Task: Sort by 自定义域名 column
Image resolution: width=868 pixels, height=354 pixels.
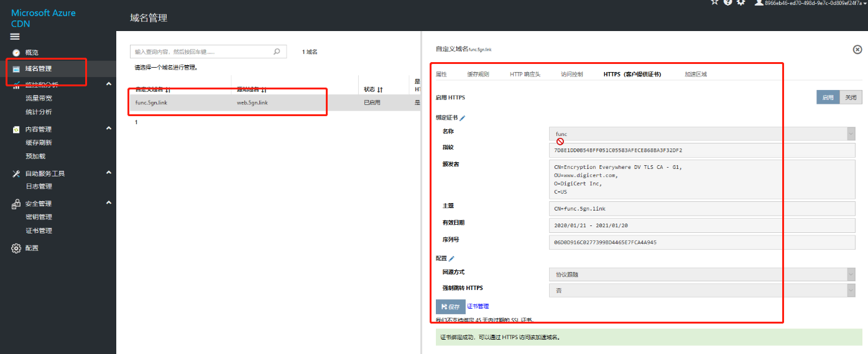Action: 153,89
